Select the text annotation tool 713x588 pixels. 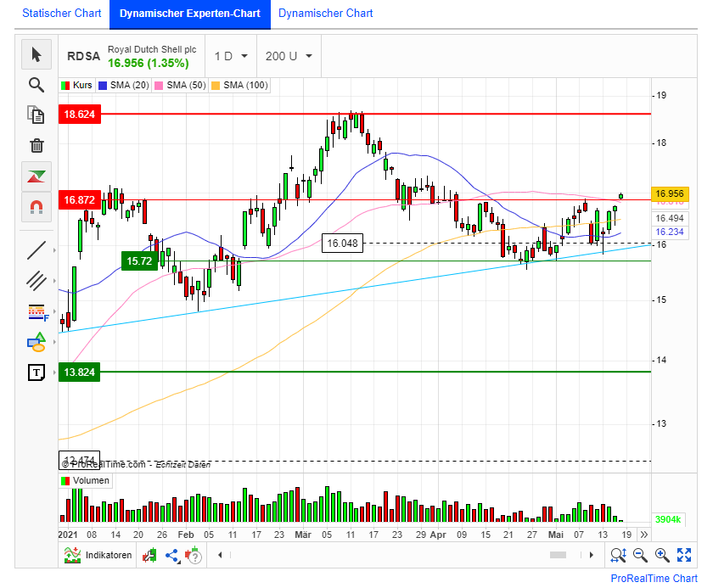(x=36, y=372)
